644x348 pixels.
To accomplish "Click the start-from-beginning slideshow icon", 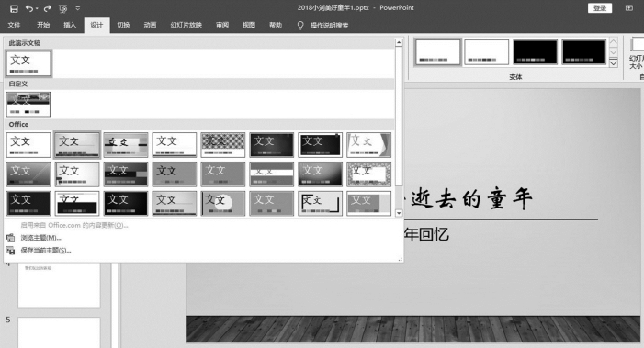I will coord(62,8).
